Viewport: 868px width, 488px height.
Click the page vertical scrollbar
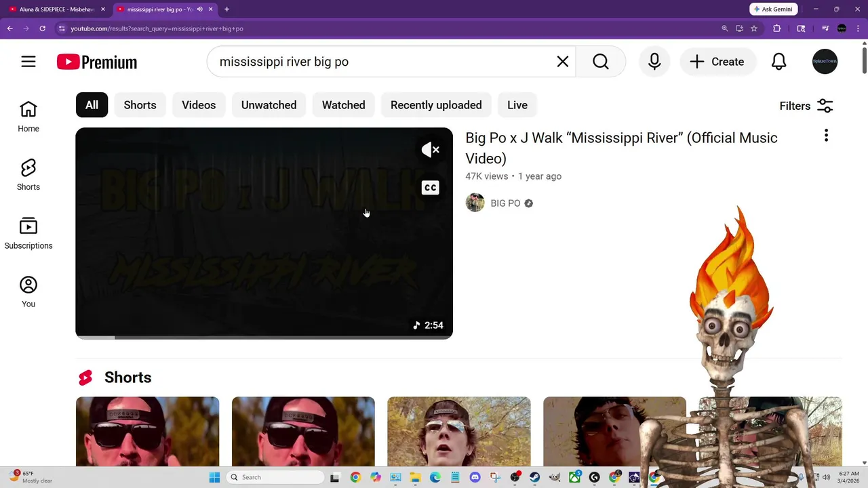(x=864, y=60)
